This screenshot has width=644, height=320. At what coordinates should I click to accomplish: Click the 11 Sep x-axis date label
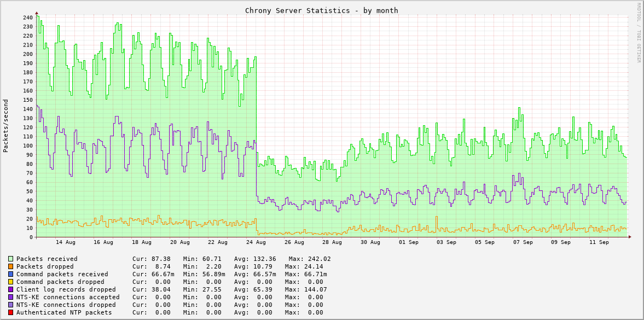(x=599, y=242)
